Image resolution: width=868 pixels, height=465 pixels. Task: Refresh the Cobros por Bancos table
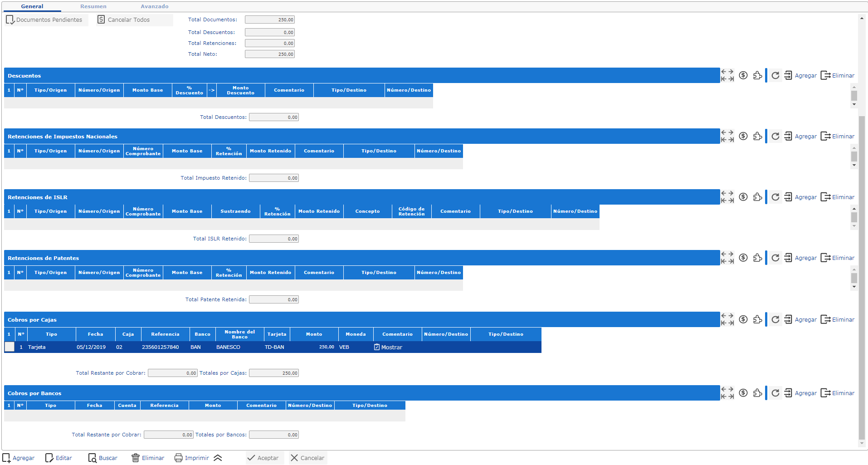(x=775, y=393)
